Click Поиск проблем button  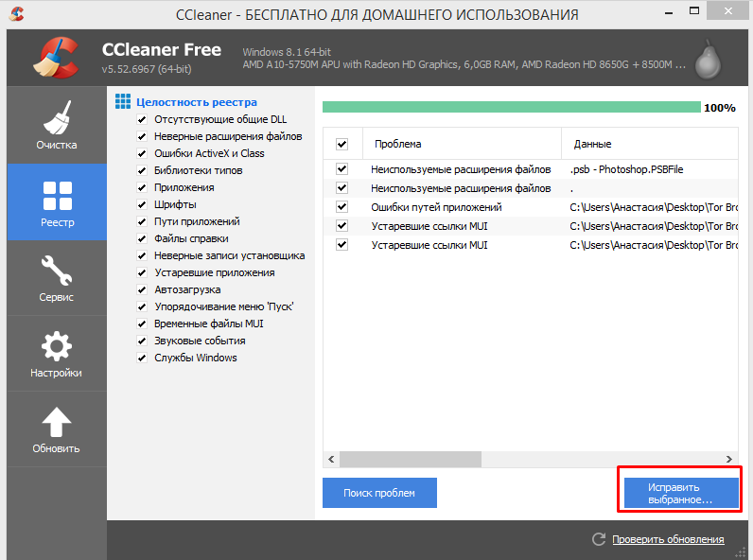[379, 493]
